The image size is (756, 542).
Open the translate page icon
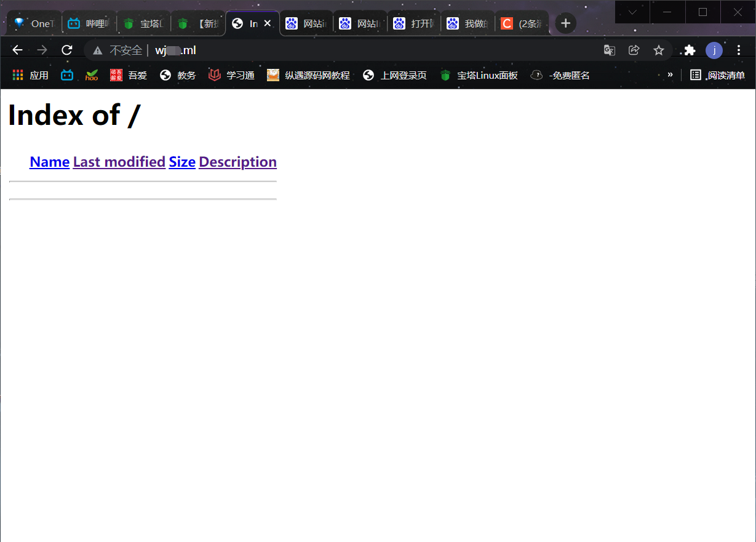[x=610, y=50]
